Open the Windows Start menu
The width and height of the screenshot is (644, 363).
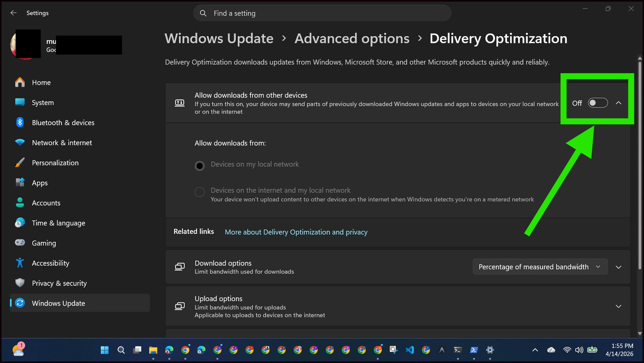click(x=105, y=350)
